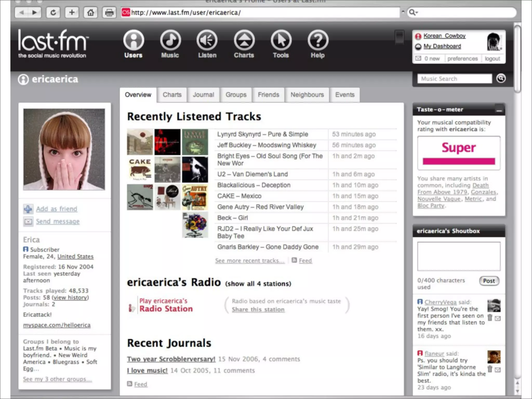Switch to the Overview tab
532x399 pixels.
coord(138,95)
